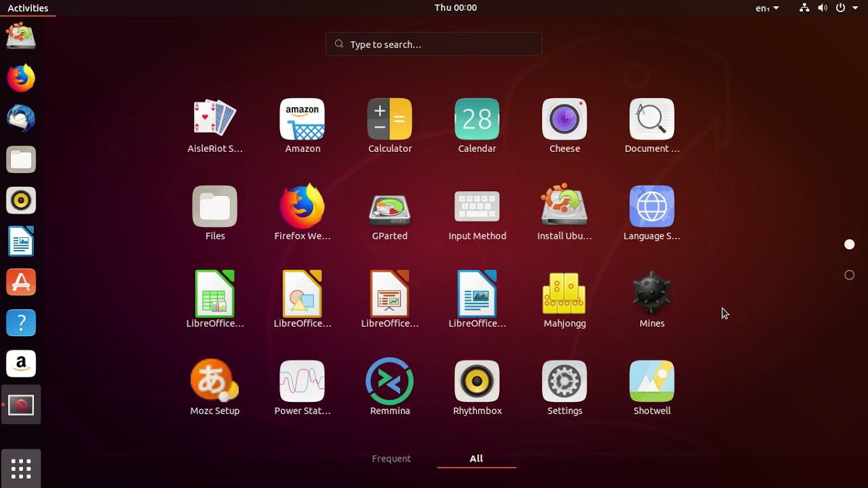Launch Mines game
Image resolution: width=868 pixels, height=488 pixels.
click(652, 301)
